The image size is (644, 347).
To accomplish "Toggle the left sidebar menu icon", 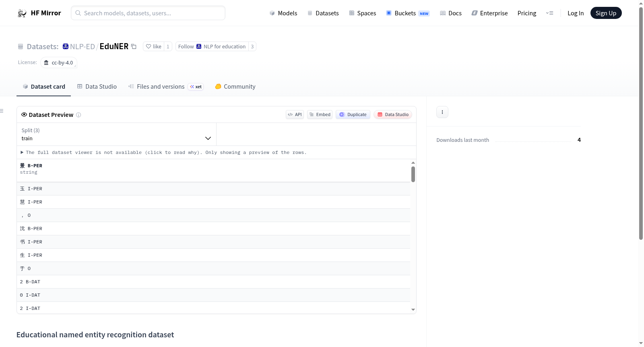I will pos(2,111).
